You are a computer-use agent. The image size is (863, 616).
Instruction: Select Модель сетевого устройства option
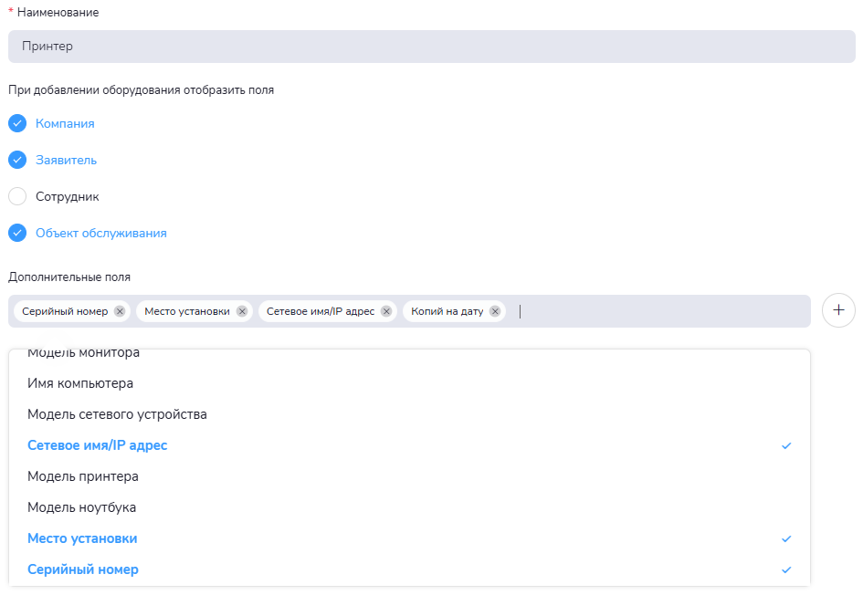tap(117, 414)
